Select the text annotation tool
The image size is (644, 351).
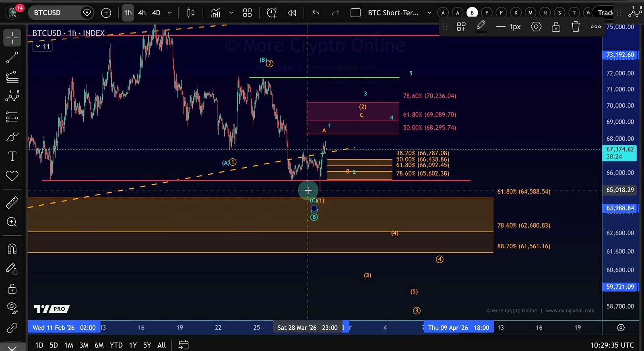12,156
